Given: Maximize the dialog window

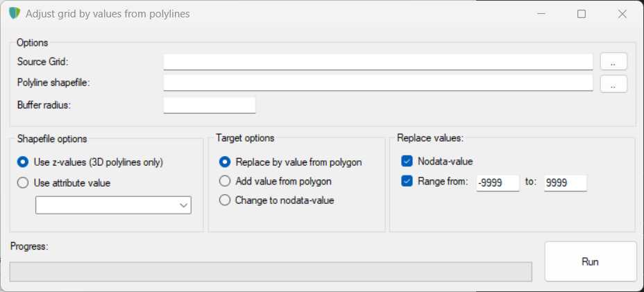Looking at the screenshot, I should point(582,14).
